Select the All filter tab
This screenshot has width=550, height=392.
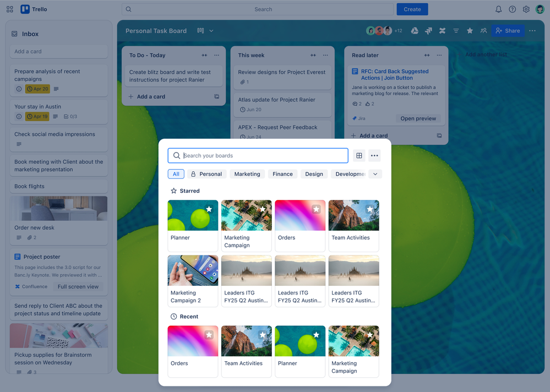point(176,175)
